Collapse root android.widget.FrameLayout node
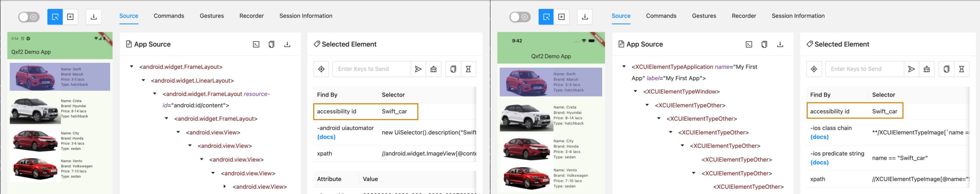Viewport: 980px width, 194px height. point(132,67)
